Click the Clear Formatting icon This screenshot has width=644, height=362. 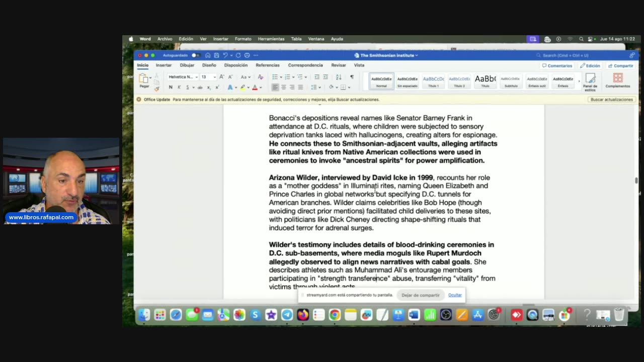[x=261, y=77]
